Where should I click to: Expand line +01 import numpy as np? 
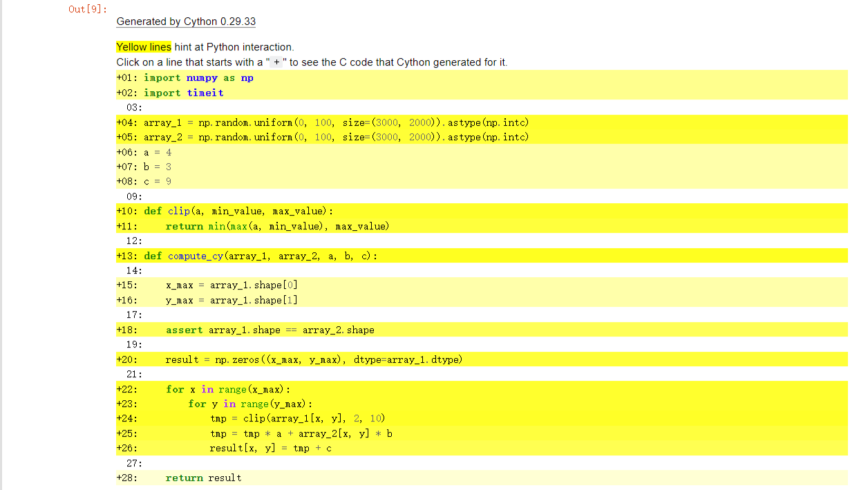pos(482,77)
